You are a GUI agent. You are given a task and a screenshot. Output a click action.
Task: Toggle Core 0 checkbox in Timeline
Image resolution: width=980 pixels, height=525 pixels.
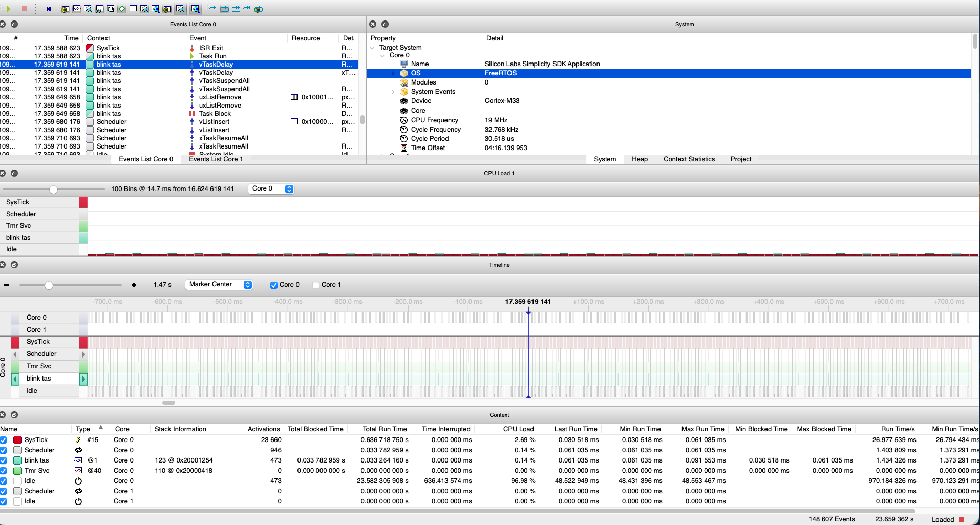274,285
